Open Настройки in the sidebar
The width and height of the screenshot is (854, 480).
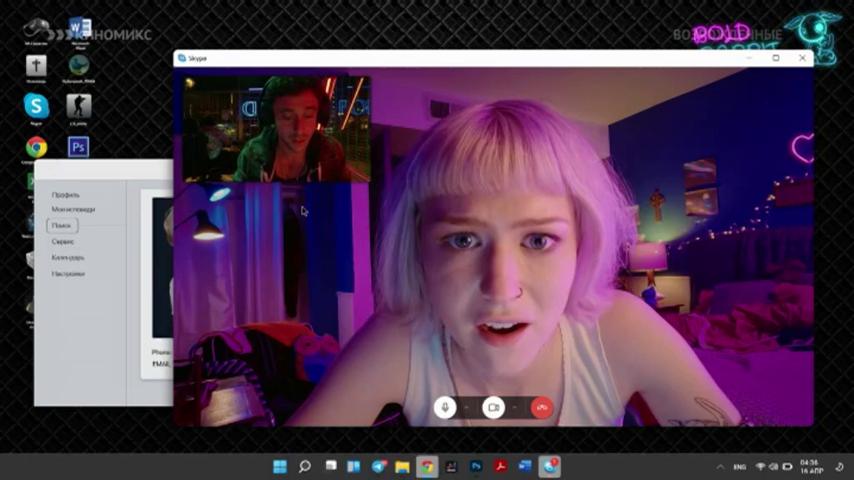(x=68, y=274)
